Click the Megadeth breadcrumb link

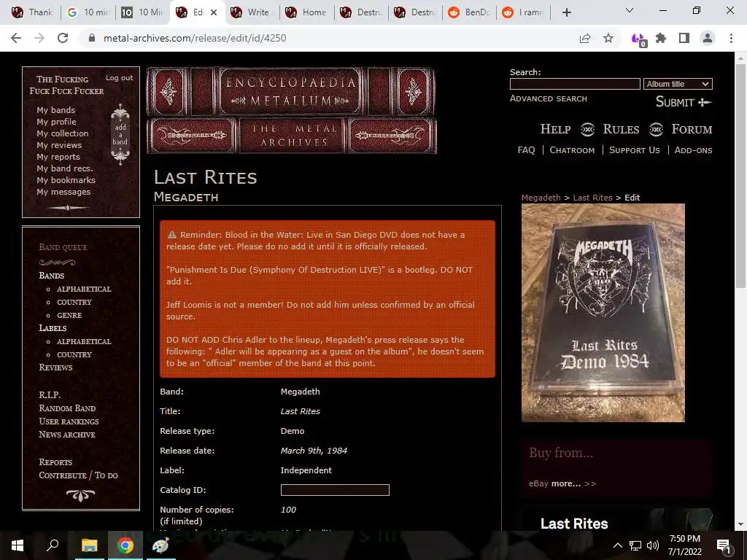541,198
